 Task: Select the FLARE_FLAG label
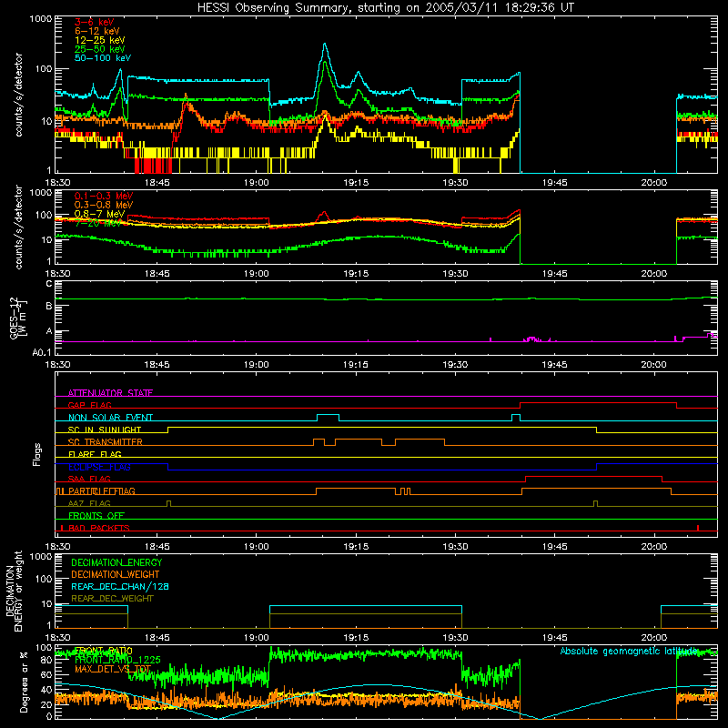pyautogui.click(x=95, y=454)
